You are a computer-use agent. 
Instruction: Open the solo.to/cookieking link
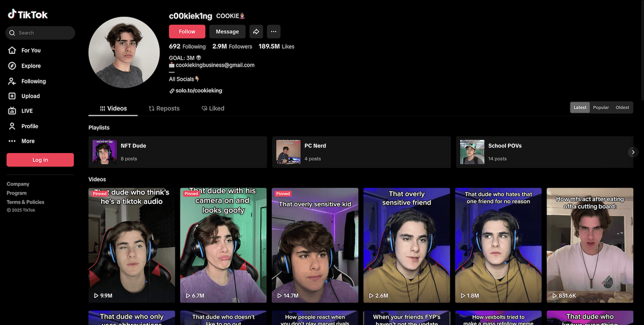click(198, 91)
